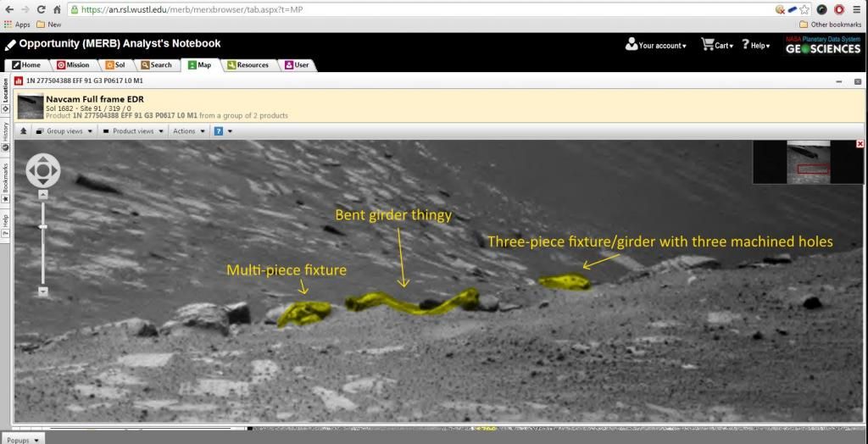The height and width of the screenshot is (444, 868).
Task: Go to the Resources tab
Action: click(248, 65)
